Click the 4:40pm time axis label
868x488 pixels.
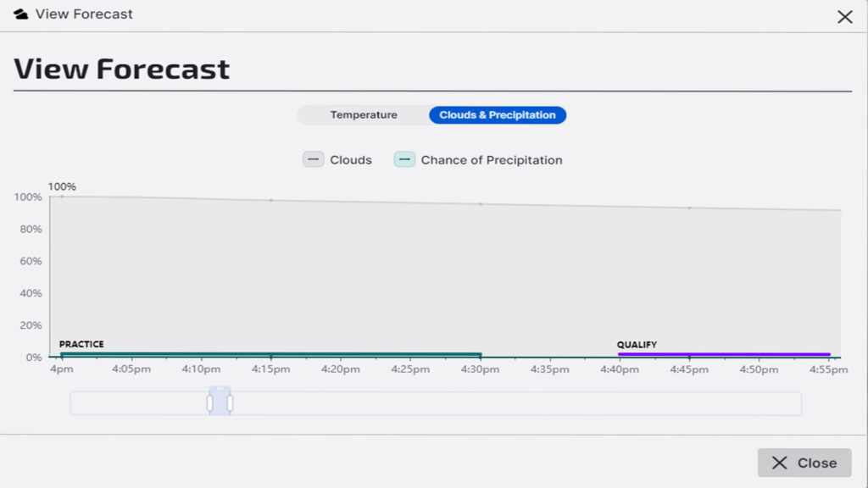tap(620, 369)
